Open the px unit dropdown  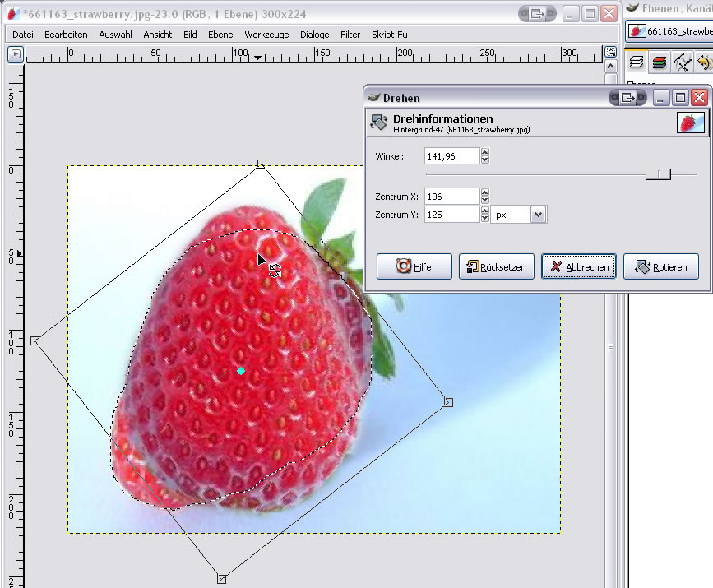pyautogui.click(x=538, y=215)
